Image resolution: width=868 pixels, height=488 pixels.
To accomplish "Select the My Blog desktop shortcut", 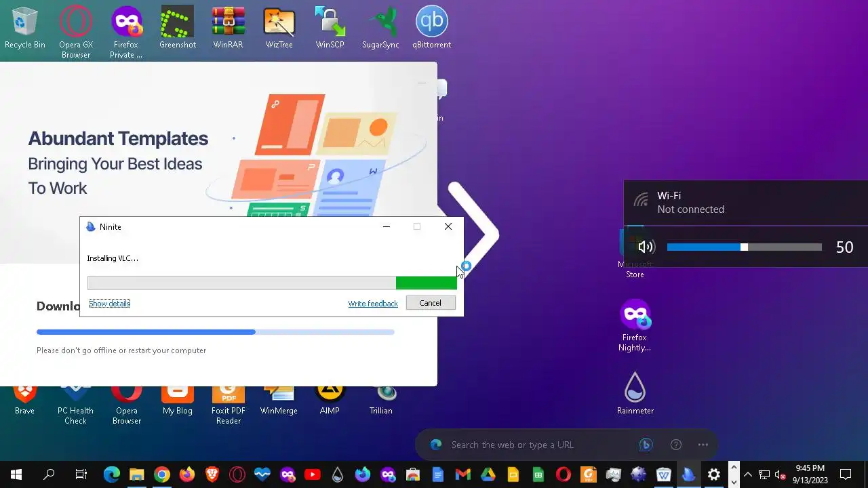I will tap(178, 400).
